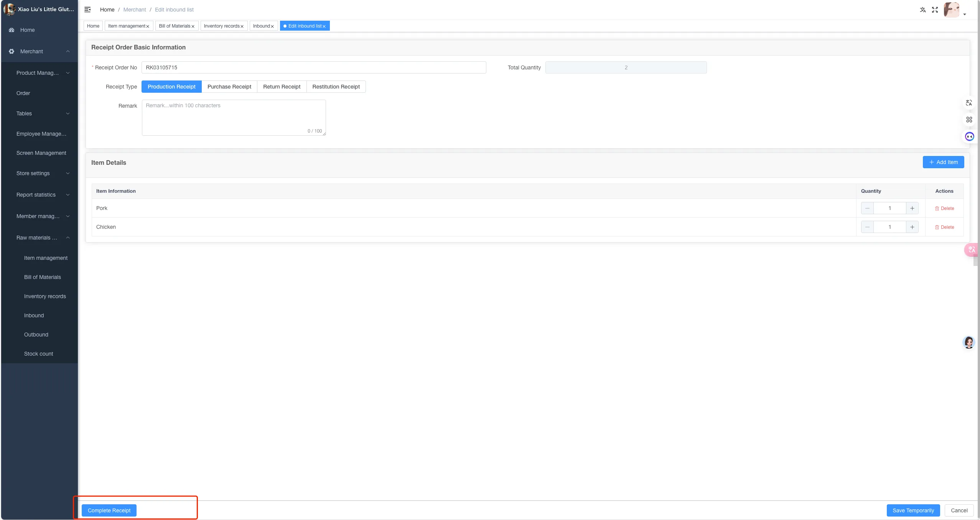This screenshot has height=520, width=980.
Task: Open the user avatar menu
Action: coord(952,10)
